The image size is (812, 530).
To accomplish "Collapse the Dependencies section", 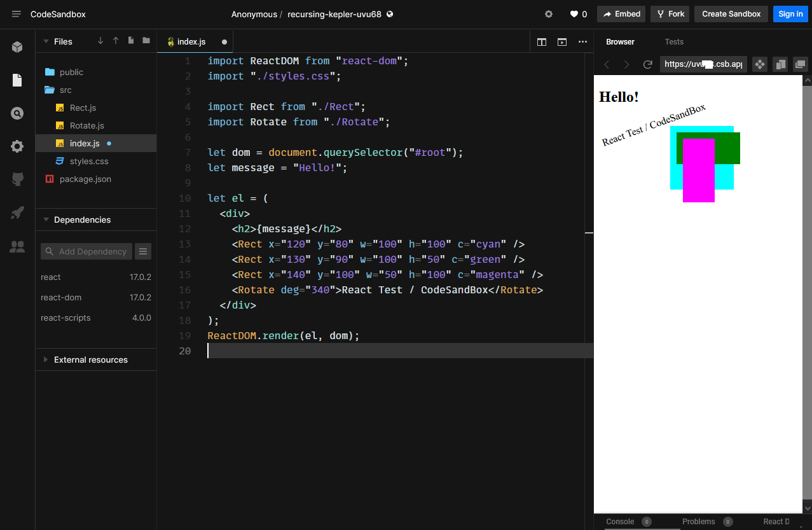I will coord(46,220).
